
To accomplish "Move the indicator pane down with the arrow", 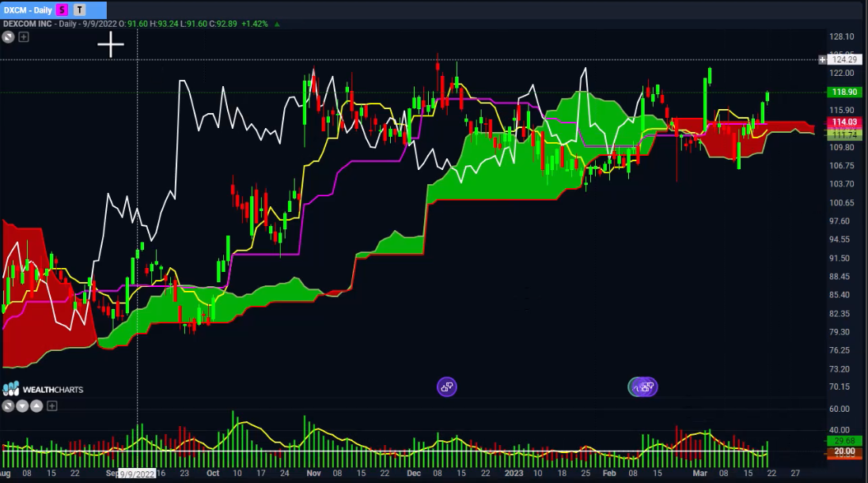I will [x=22, y=406].
